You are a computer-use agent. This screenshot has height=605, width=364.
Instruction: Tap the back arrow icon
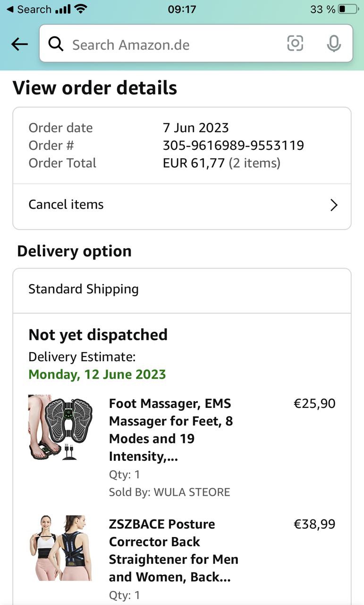pyautogui.click(x=20, y=44)
